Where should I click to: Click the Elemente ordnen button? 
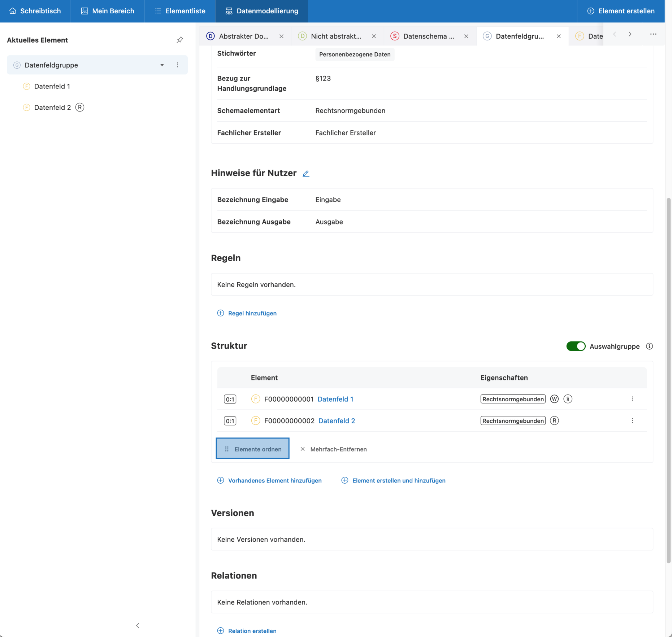[252, 449]
